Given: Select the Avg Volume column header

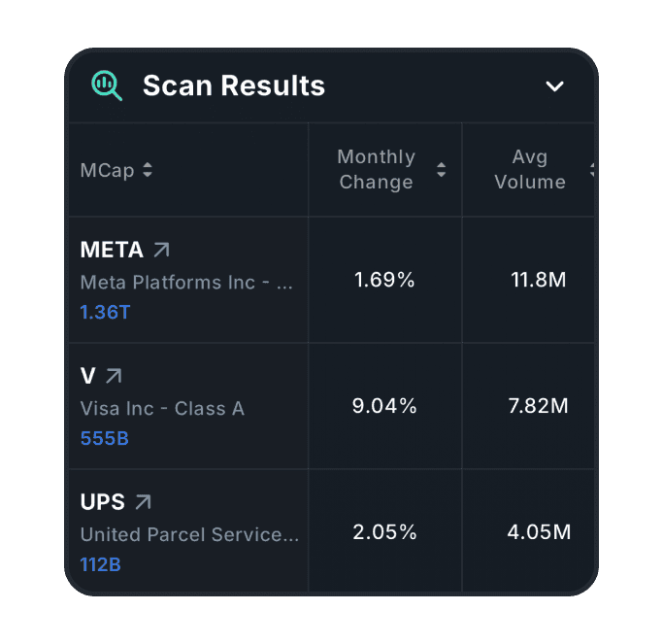Looking at the screenshot, I should point(529,170).
